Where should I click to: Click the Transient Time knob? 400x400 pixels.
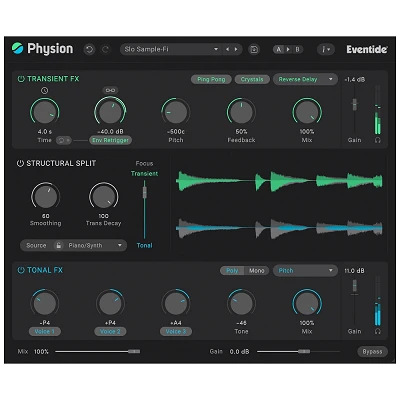point(45,112)
